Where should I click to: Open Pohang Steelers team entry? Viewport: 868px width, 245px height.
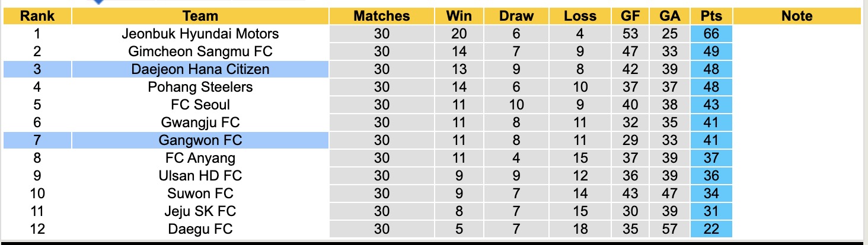[200, 87]
